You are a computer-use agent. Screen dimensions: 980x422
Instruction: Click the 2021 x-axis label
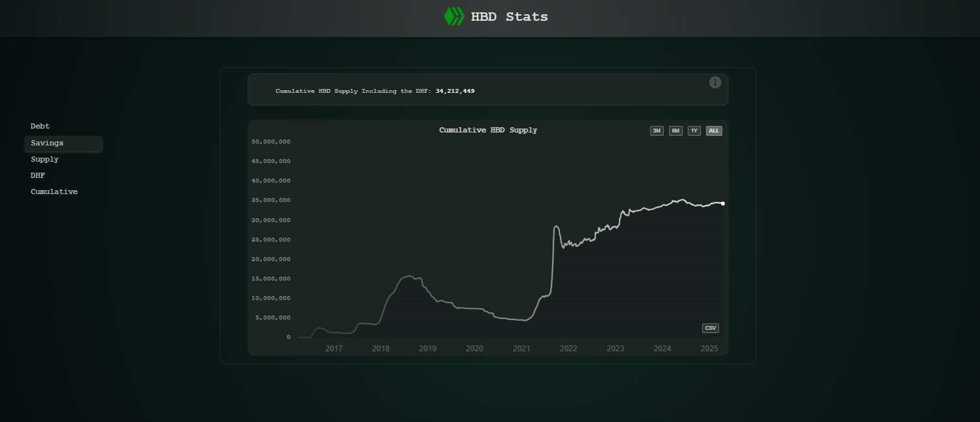tap(521, 349)
